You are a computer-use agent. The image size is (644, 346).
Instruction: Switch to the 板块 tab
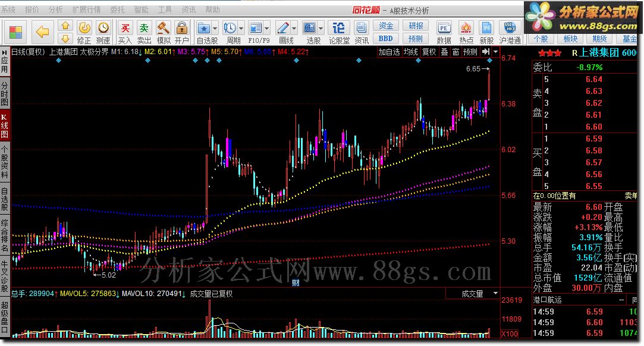coord(570,39)
